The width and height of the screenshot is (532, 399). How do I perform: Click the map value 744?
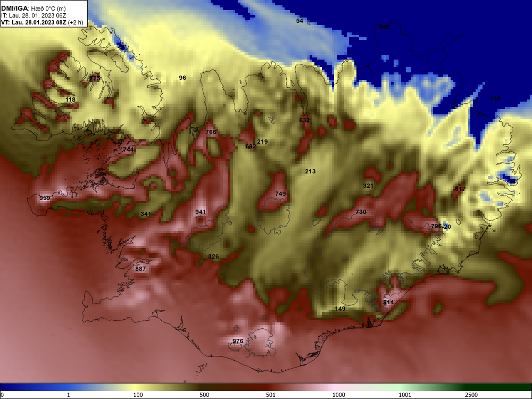tap(128, 149)
